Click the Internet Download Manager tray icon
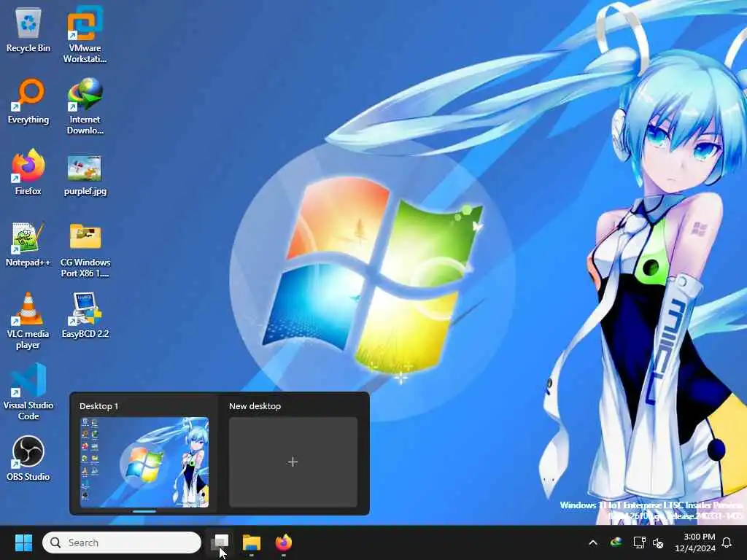This screenshot has height=560, width=747. (x=616, y=542)
